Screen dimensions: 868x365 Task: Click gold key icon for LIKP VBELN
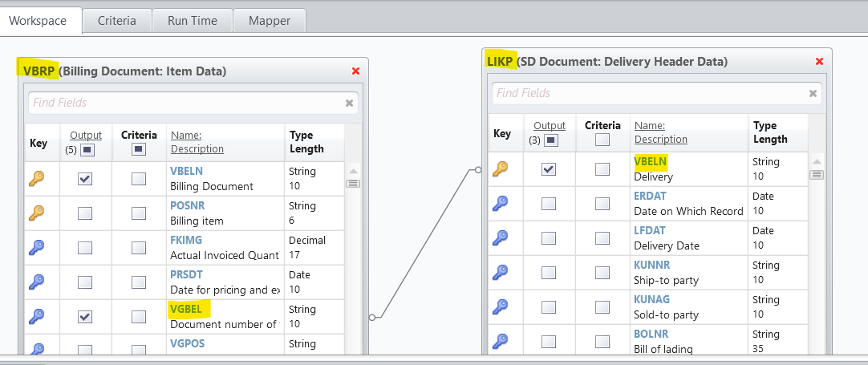tap(501, 168)
